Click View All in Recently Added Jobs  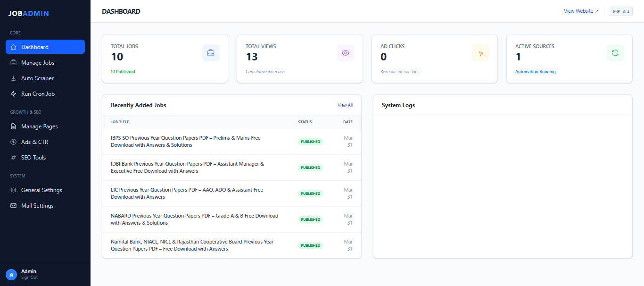(x=345, y=105)
